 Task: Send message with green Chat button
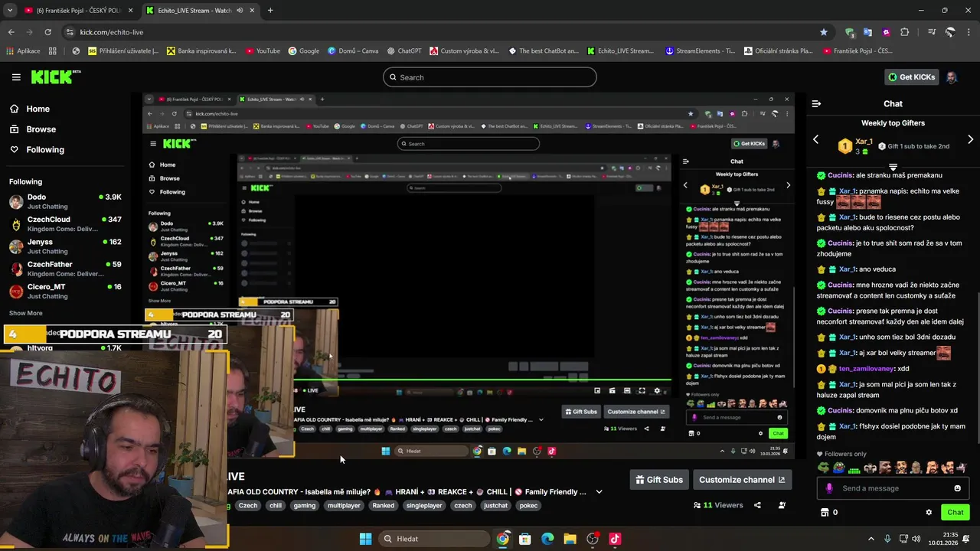955,512
